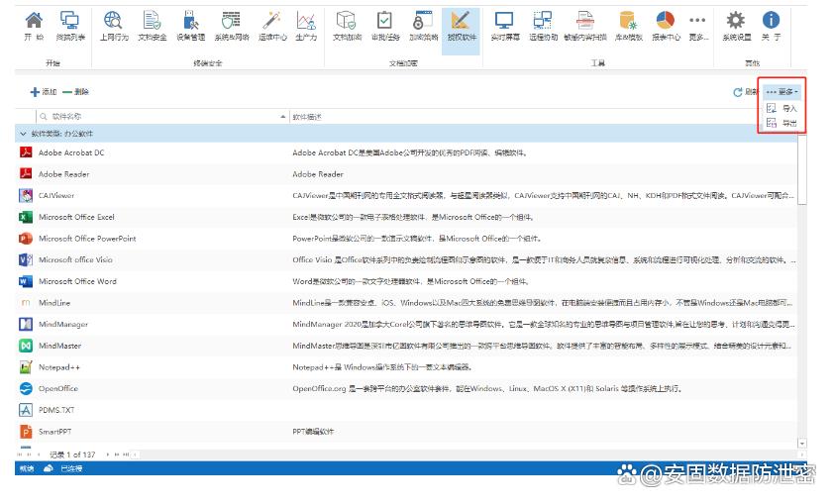
Task: Open the 开始 home icon
Action: [x=34, y=26]
